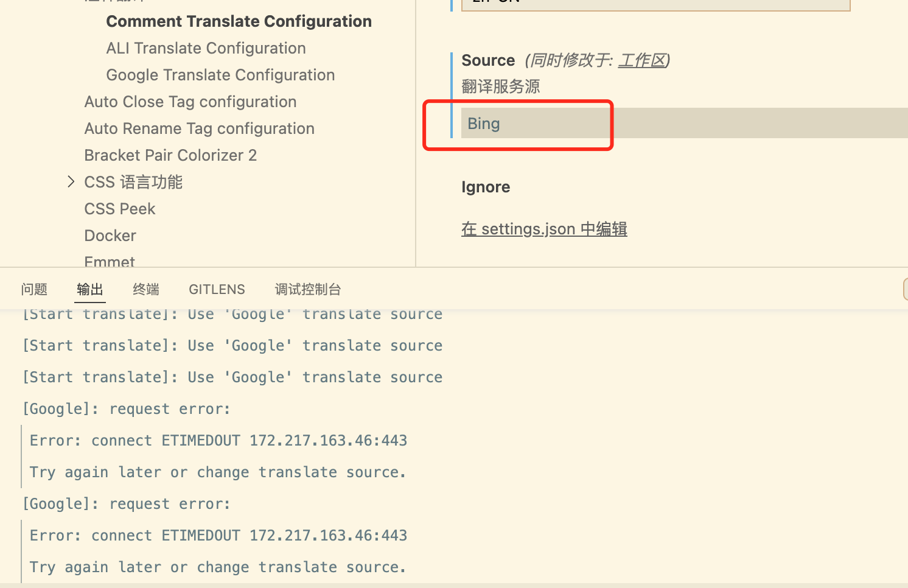
Task: Select ALI Translate Configuration settings entry
Action: [206, 48]
